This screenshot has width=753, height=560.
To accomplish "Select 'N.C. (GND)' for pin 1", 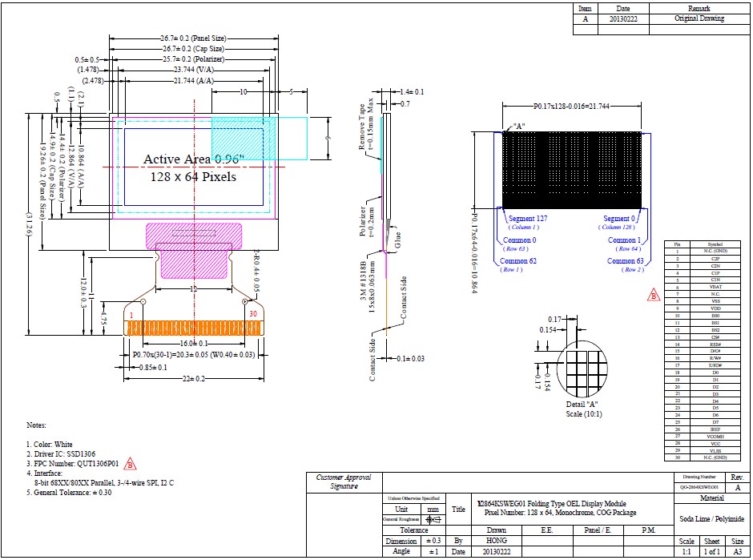I will tap(715, 252).
